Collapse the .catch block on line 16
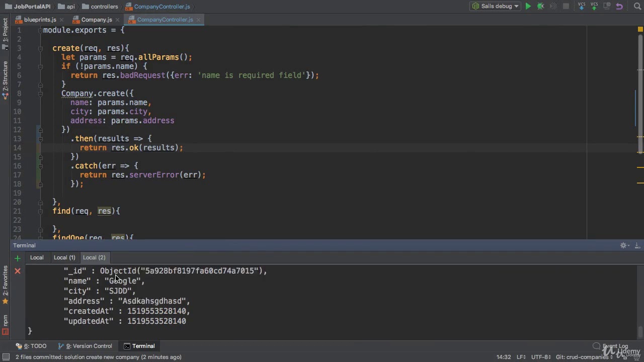 pyautogui.click(x=40, y=166)
